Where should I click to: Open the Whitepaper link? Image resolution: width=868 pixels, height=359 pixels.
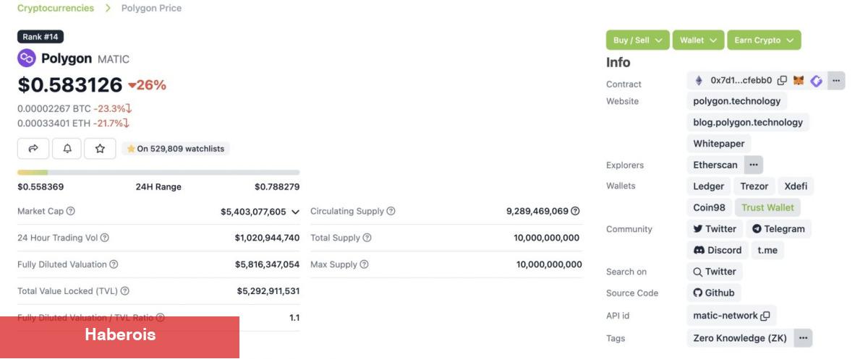tap(718, 144)
